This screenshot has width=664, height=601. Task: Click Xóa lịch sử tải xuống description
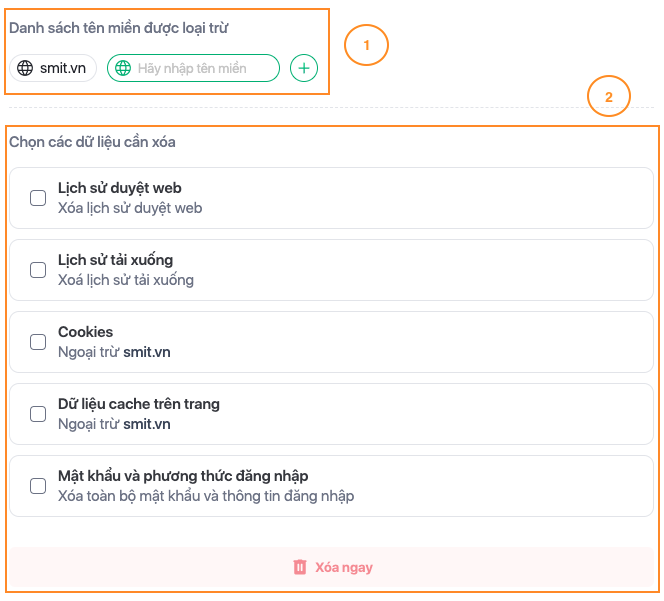click(x=126, y=280)
